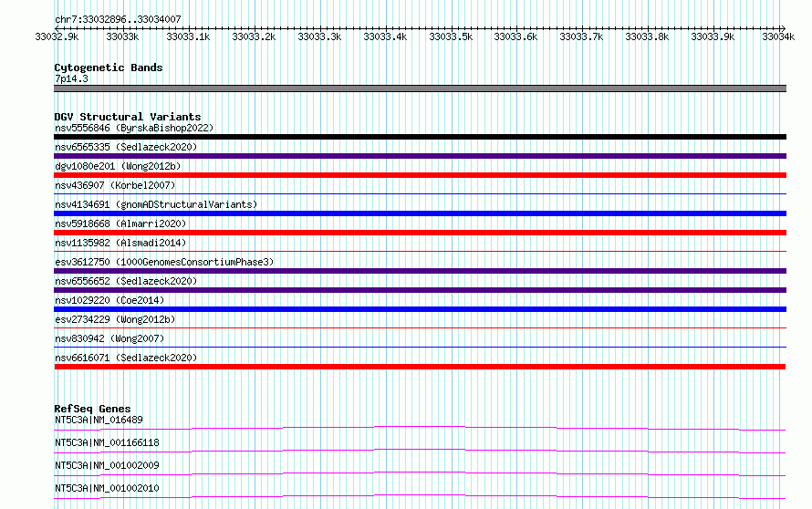The height and width of the screenshot is (509, 812).
Task: Open variant nsv4134691 (gnomADStructuralVariants) label
Action: [x=156, y=204]
